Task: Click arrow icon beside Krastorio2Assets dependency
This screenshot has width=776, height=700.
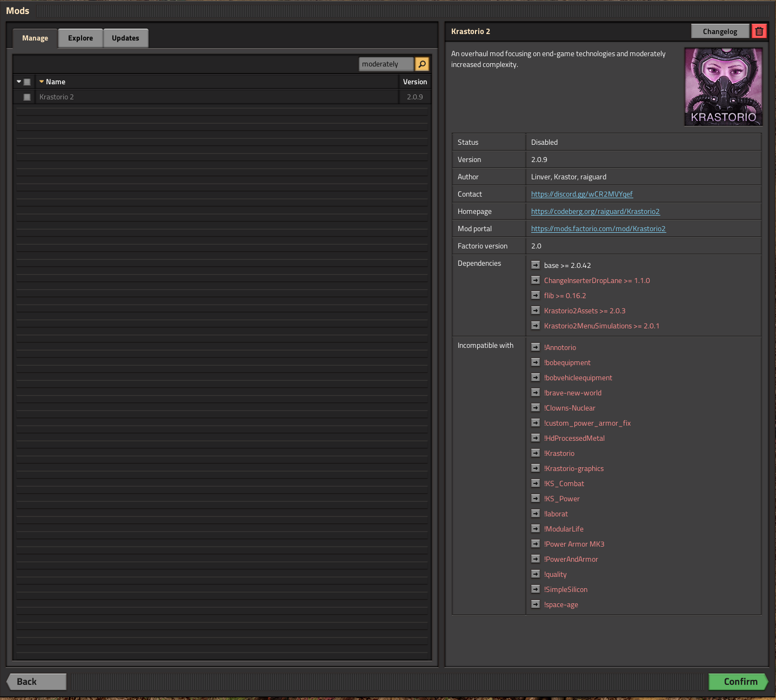Action: coord(536,311)
